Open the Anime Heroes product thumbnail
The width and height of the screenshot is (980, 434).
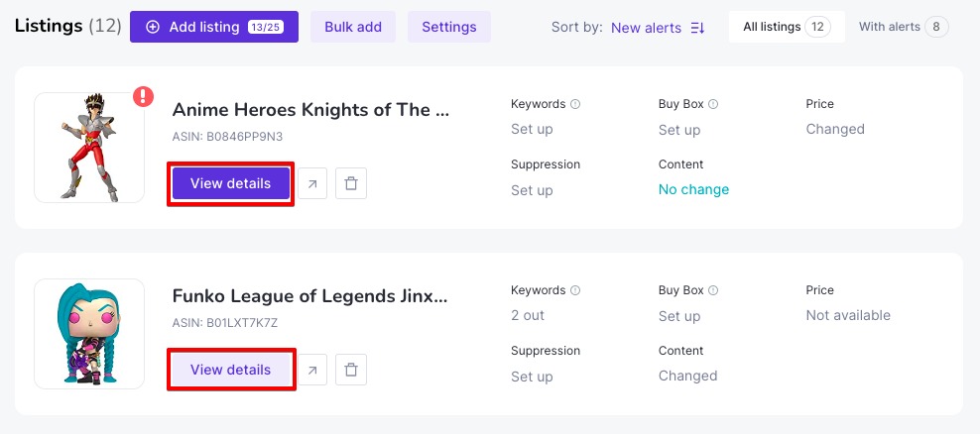(x=88, y=148)
